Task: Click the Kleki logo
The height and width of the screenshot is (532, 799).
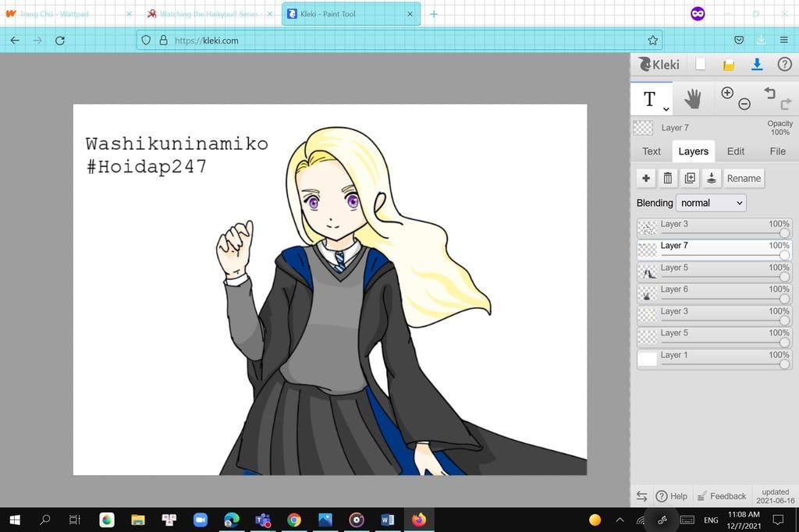Action: 659,64
